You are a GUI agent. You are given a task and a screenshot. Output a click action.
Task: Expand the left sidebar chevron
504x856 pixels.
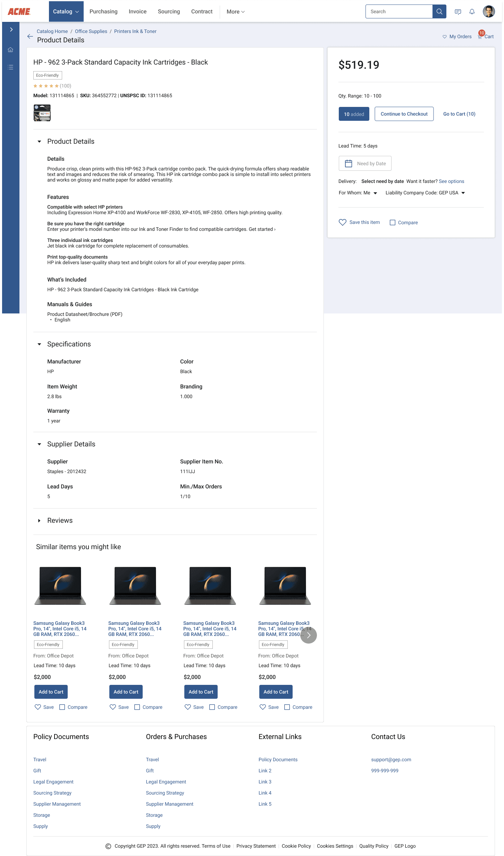click(11, 30)
